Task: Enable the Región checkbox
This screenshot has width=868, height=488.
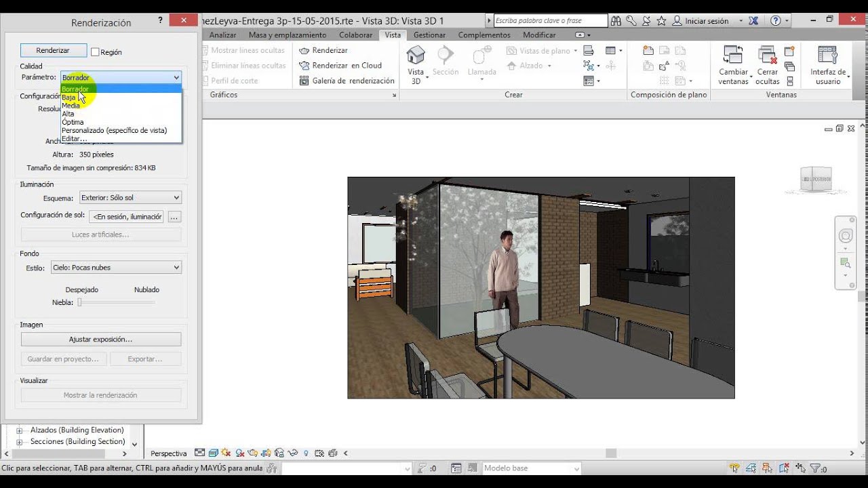Action: (95, 52)
